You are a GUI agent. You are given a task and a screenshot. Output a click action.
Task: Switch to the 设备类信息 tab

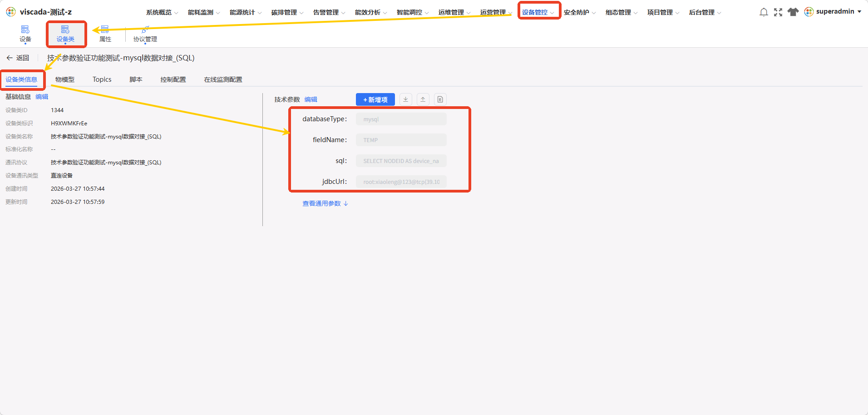21,79
